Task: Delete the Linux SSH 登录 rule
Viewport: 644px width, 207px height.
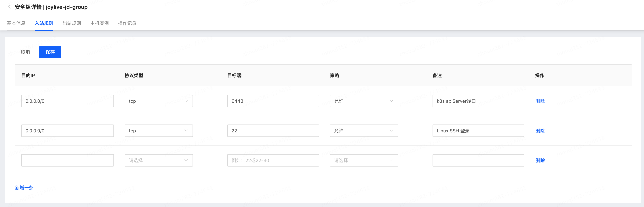Action: (540, 131)
